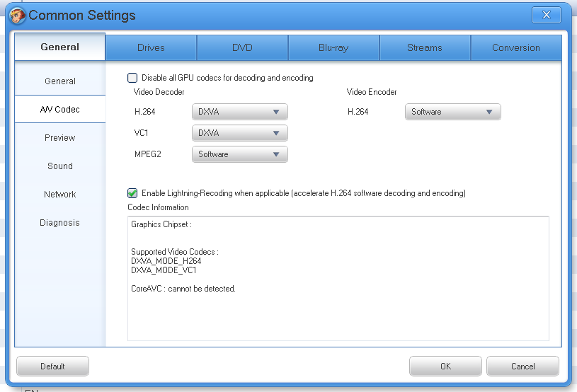Viewport: 577px width, 392px height.
Task: Open the DVD tab
Action: click(242, 48)
